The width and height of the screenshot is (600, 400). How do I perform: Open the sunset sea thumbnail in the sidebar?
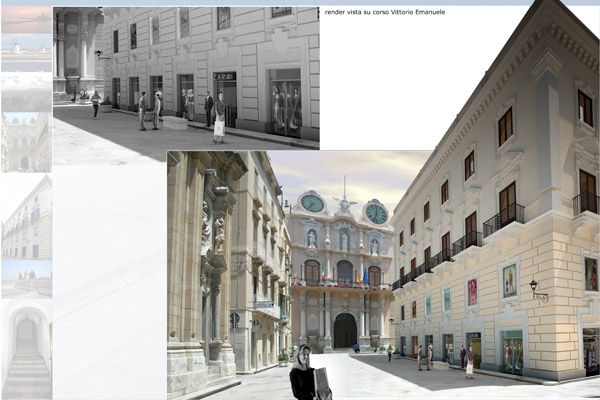[x=26, y=19]
